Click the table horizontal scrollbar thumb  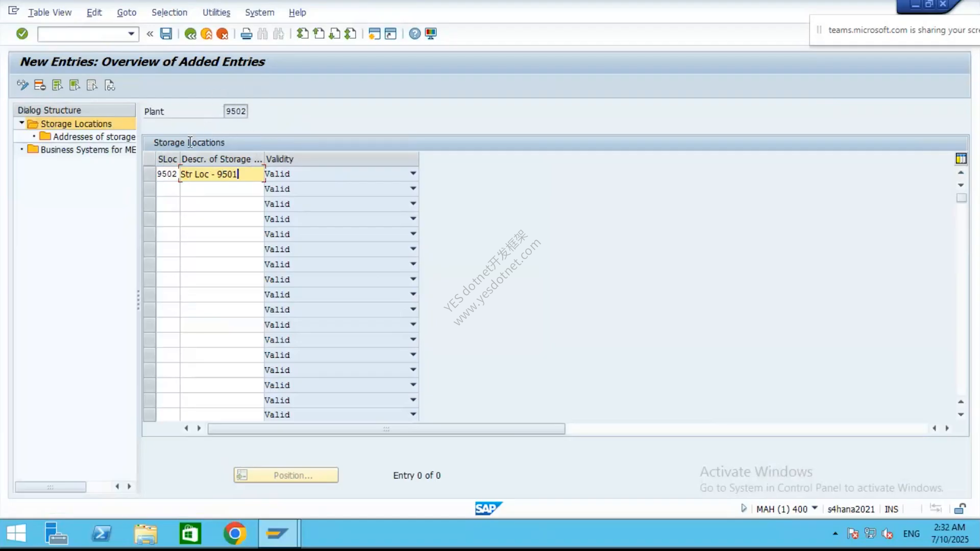[386, 429]
